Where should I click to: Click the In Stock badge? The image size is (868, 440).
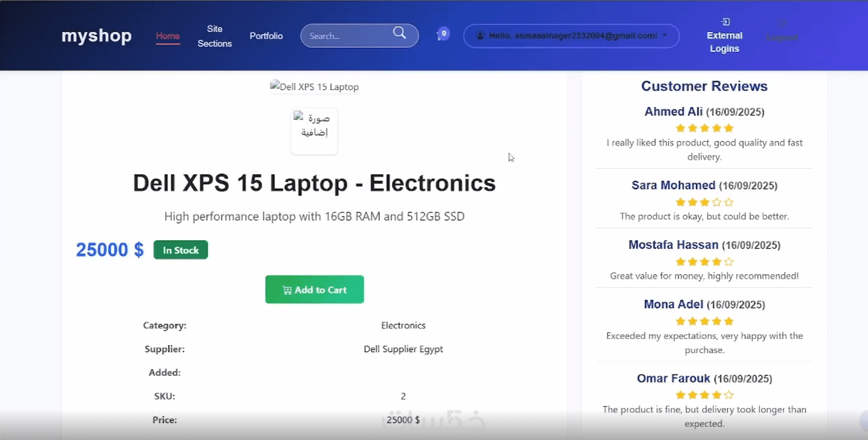pyautogui.click(x=180, y=250)
